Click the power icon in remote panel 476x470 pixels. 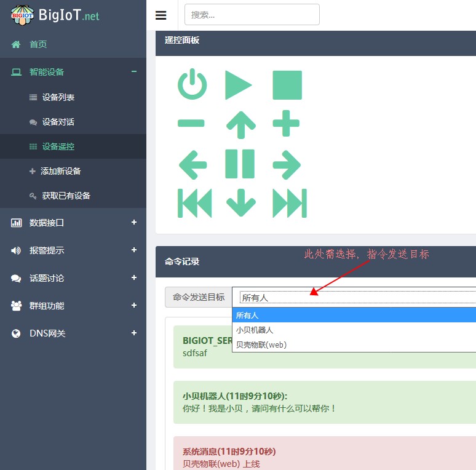coord(192,85)
